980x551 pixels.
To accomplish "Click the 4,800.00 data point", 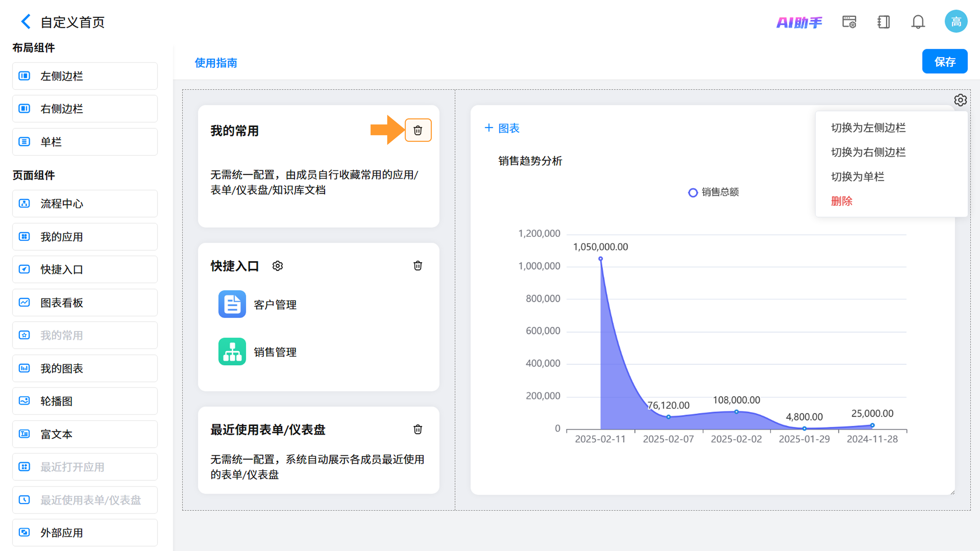I will point(804,428).
